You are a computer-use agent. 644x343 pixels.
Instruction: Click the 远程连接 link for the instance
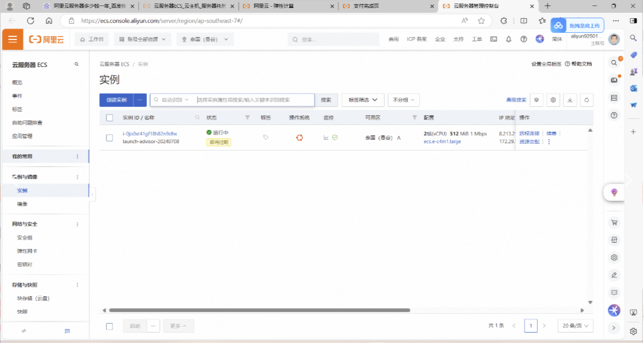click(x=529, y=133)
